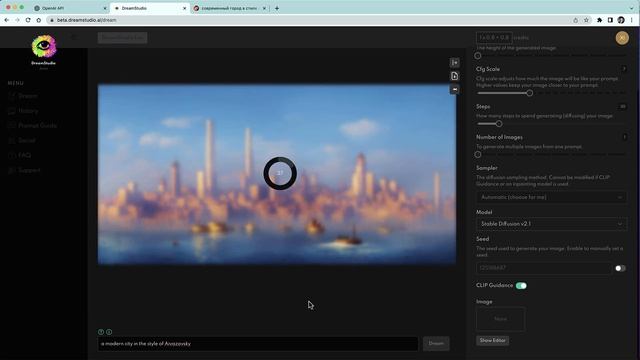640x360 pixels.
Task: Open the browser extensions puzzle icon
Action: (599, 20)
